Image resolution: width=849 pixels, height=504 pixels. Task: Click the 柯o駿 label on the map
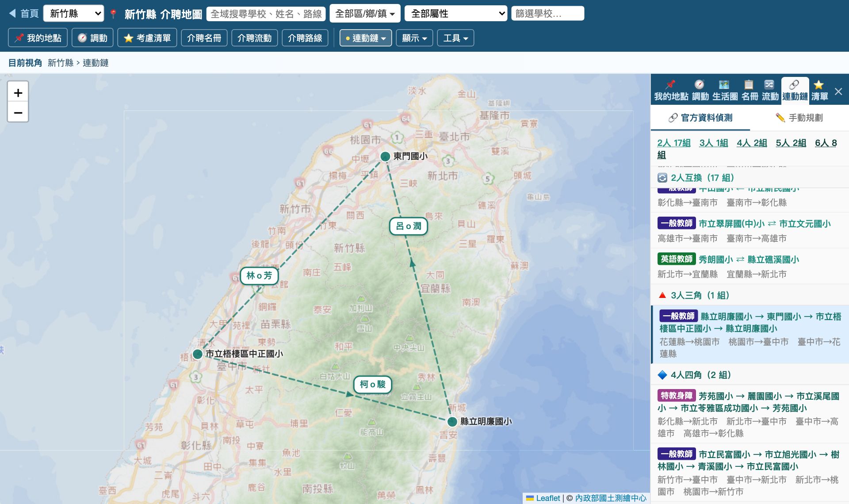tap(373, 384)
